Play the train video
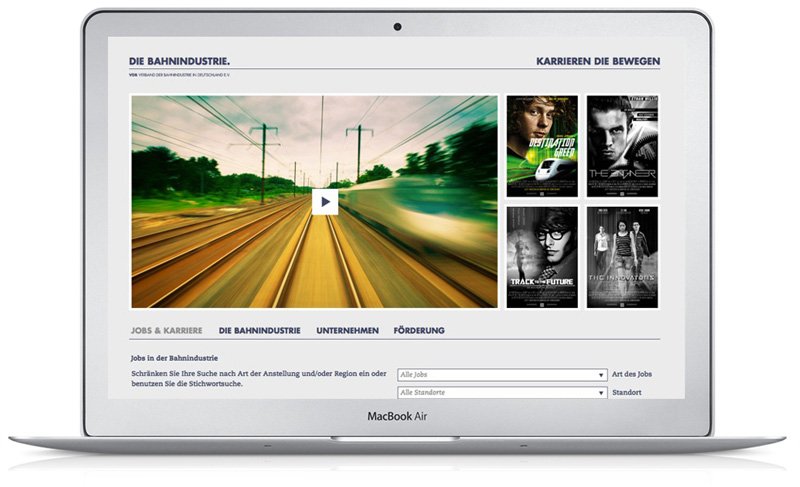This screenshot has width=800, height=487. click(324, 201)
